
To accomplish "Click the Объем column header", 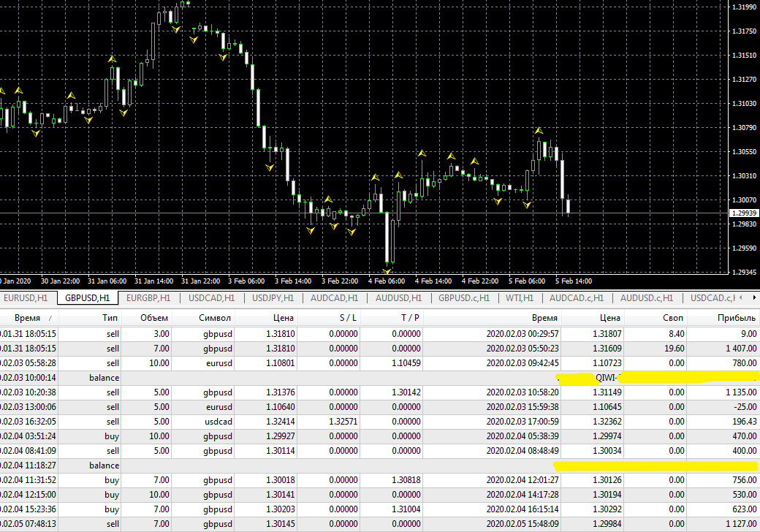I will tap(154, 318).
